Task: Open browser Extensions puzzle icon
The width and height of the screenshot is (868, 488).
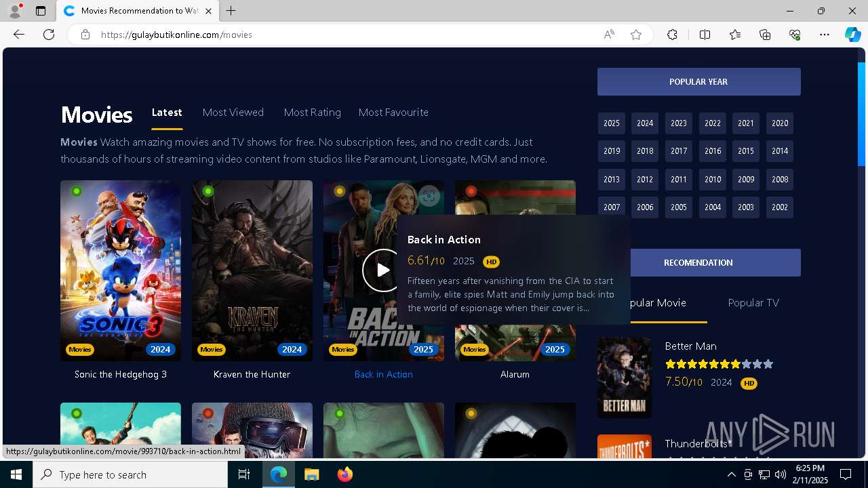Action: [672, 35]
